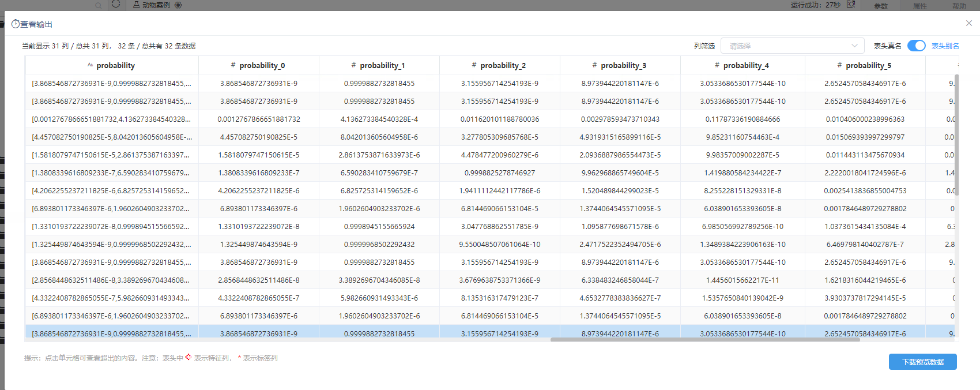Switch to the 参数 tab in the background window

(x=881, y=6)
